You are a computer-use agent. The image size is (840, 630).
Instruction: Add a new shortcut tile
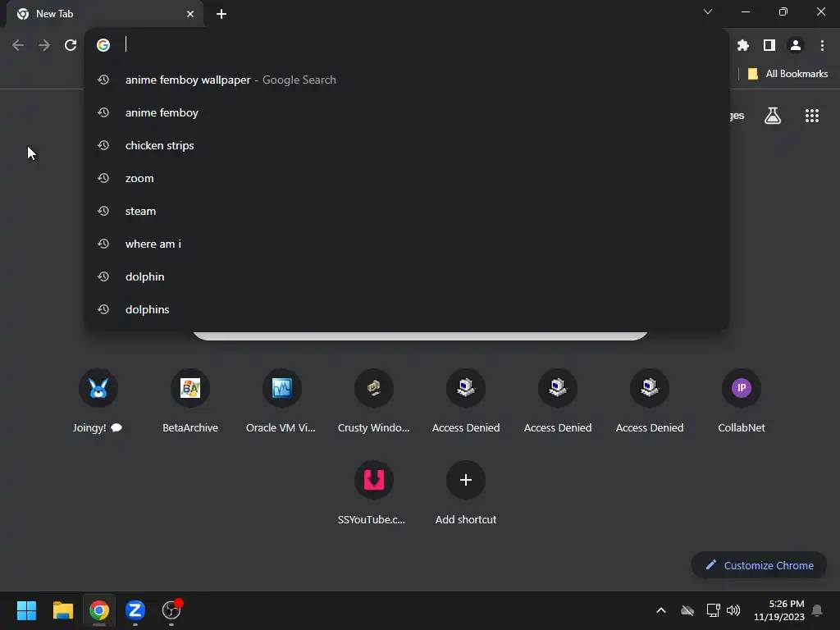(466, 493)
